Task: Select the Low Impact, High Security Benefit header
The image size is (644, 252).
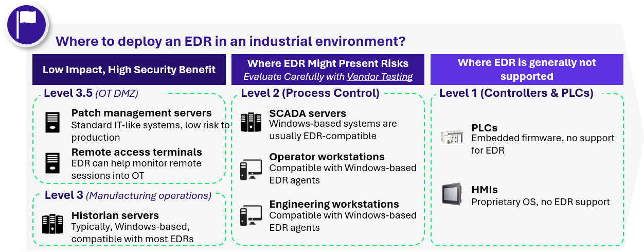Action: 129,70
